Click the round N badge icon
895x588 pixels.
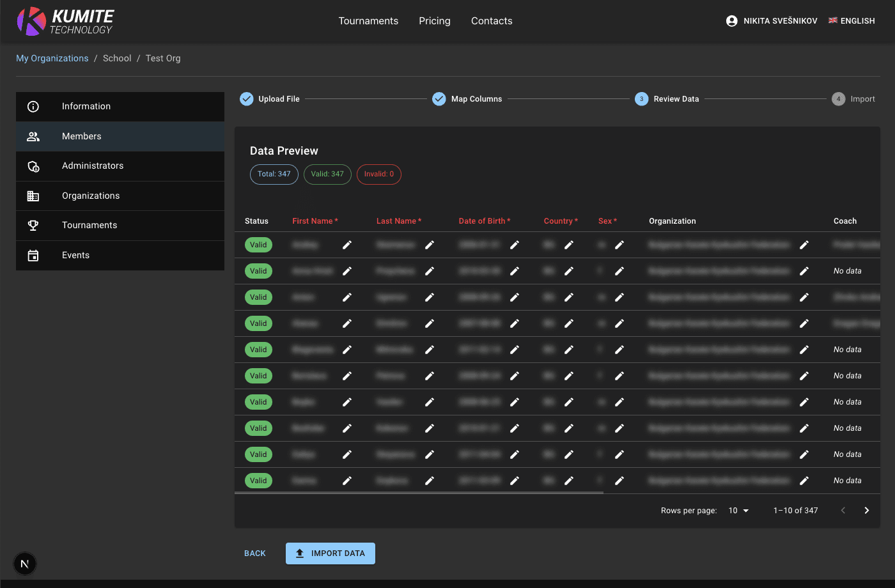pos(25,564)
